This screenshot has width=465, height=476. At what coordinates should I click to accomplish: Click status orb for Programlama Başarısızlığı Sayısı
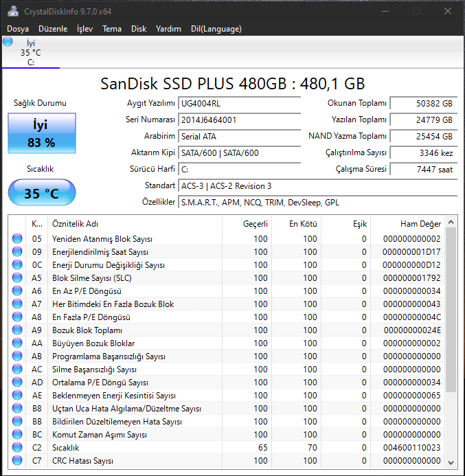pos(17,356)
